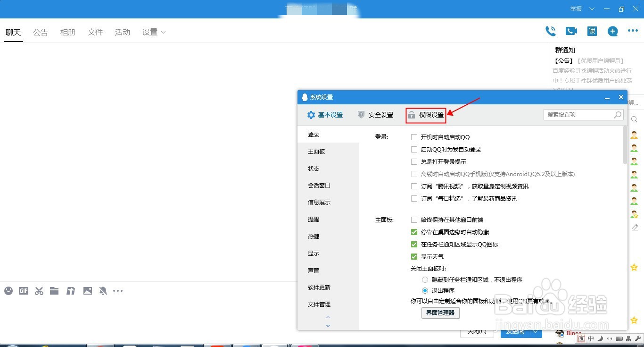Viewport: 644px width, 347px height.
Task: Click the magnifier in settings search box
Action: tap(618, 115)
